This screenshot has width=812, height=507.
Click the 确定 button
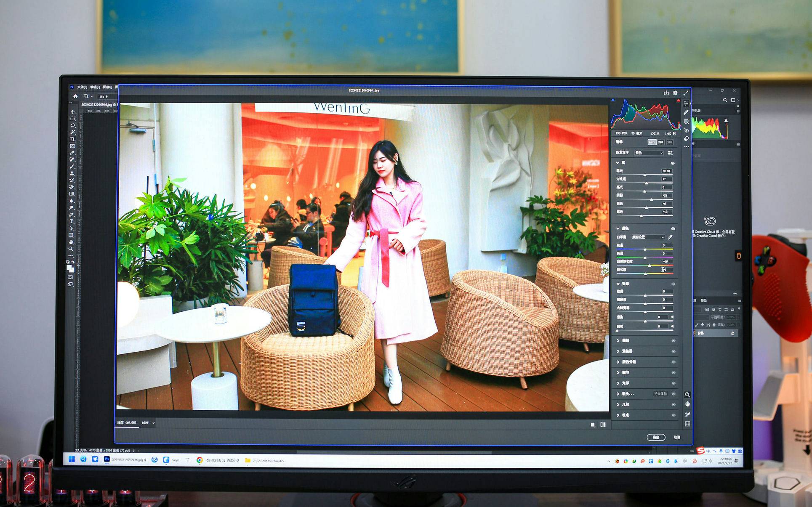pos(656,437)
